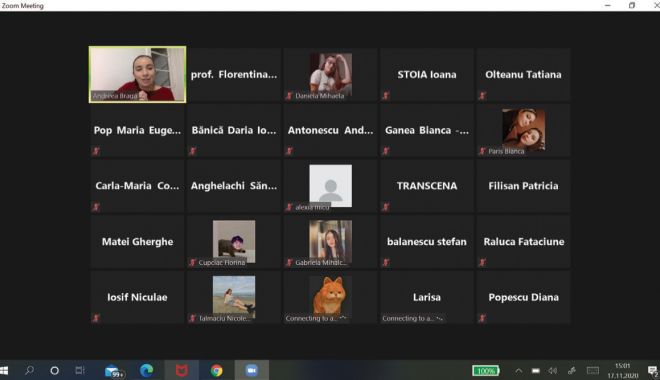Switch to the Zoom taskbar app
The height and width of the screenshot is (380, 660).
pos(252,370)
